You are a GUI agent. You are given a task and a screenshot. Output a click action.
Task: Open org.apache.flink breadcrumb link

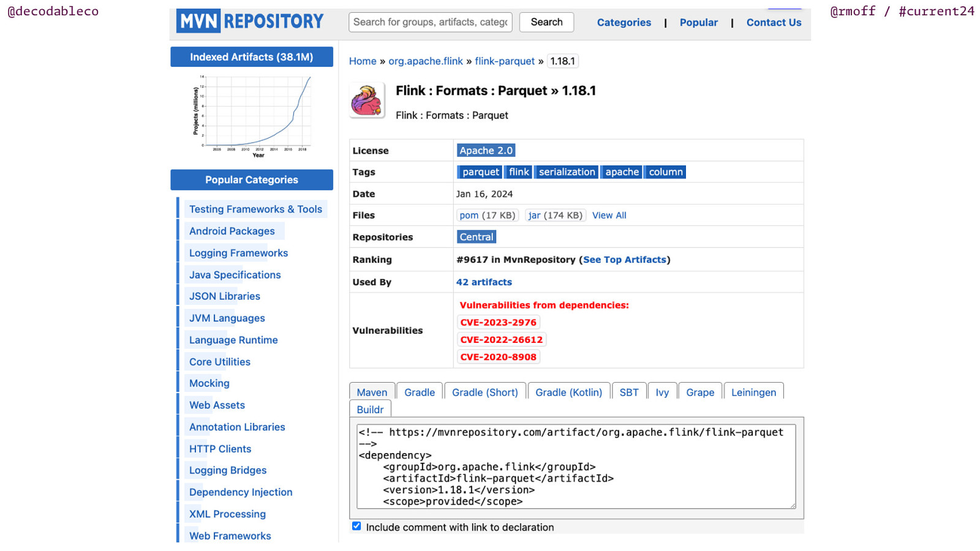click(x=426, y=61)
